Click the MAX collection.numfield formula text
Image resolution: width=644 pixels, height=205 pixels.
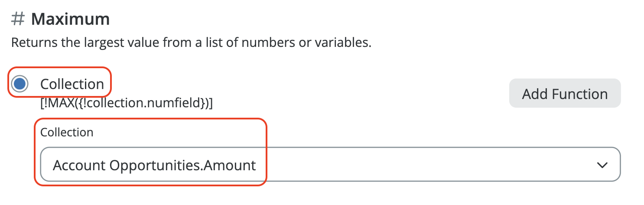pyautogui.click(x=126, y=104)
